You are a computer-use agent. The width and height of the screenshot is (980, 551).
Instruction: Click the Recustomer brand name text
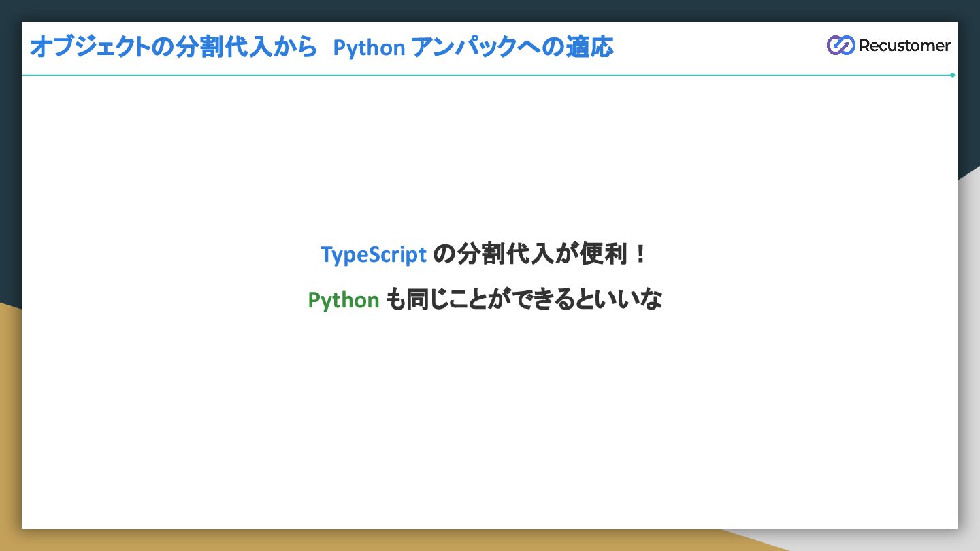[x=904, y=46]
